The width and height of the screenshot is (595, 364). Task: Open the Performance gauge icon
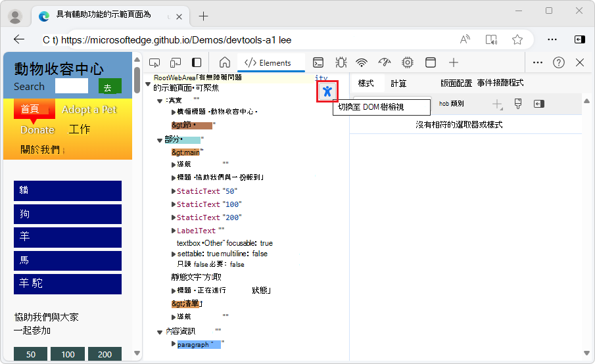click(385, 62)
